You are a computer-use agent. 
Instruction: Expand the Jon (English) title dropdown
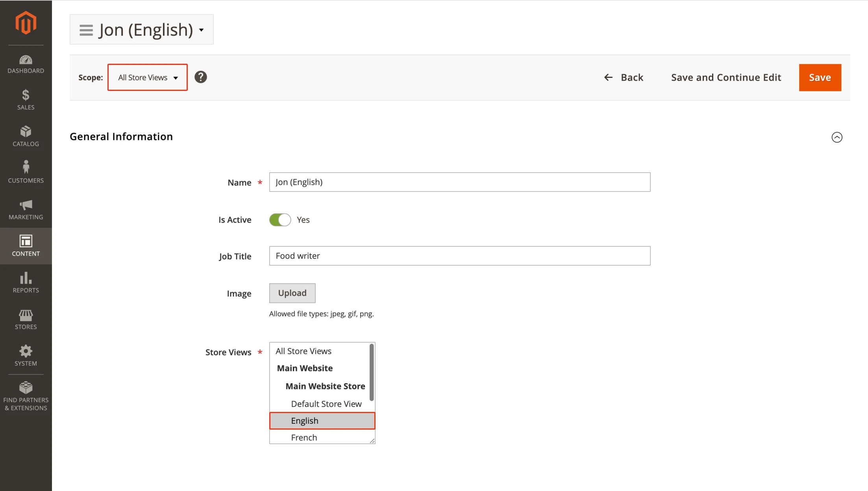point(201,30)
